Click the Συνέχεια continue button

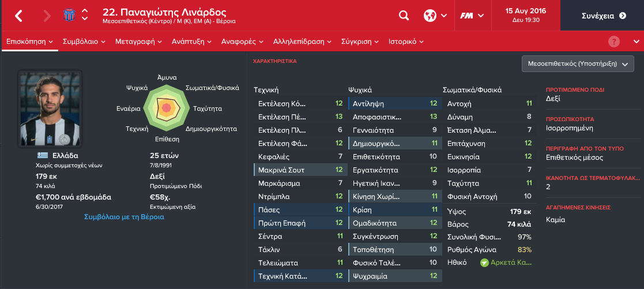(602, 16)
